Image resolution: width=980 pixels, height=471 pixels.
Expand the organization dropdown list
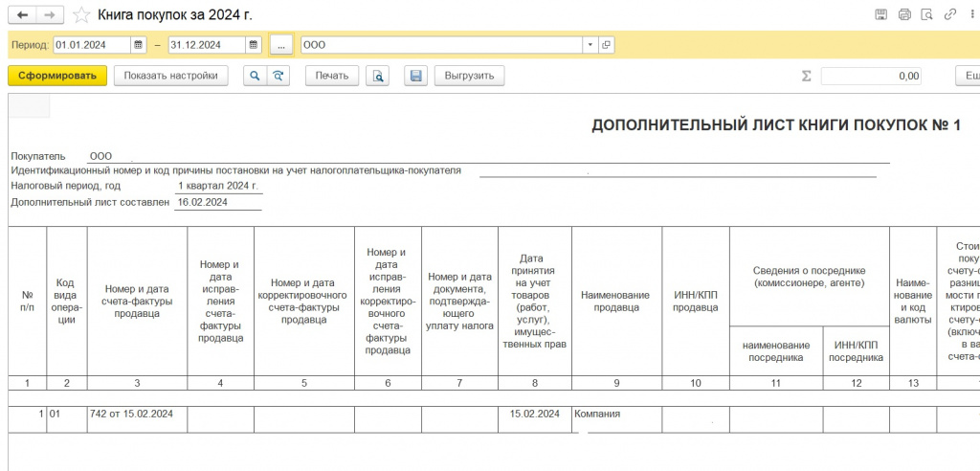point(591,45)
